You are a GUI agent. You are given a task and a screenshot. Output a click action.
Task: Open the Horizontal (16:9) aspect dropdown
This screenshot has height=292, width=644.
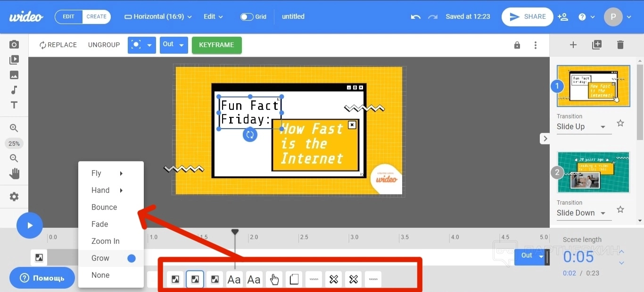coord(158,17)
